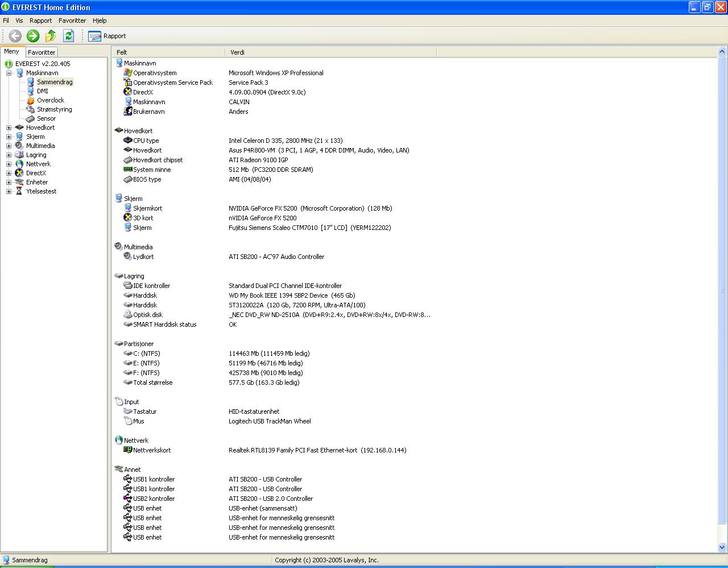Click the BIOS type chip icon
The width and height of the screenshot is (728, 568).
[128, 179]
